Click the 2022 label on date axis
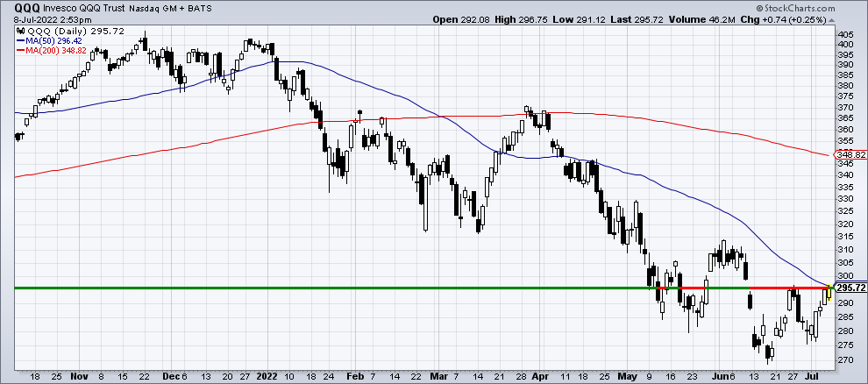868x384 pixels. [x=267, y=376]
